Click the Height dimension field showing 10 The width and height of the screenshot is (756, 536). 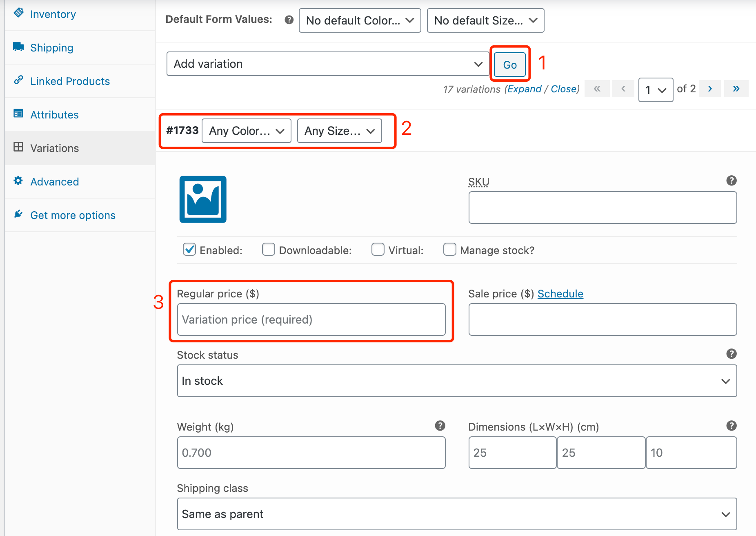tap(692, 453)
